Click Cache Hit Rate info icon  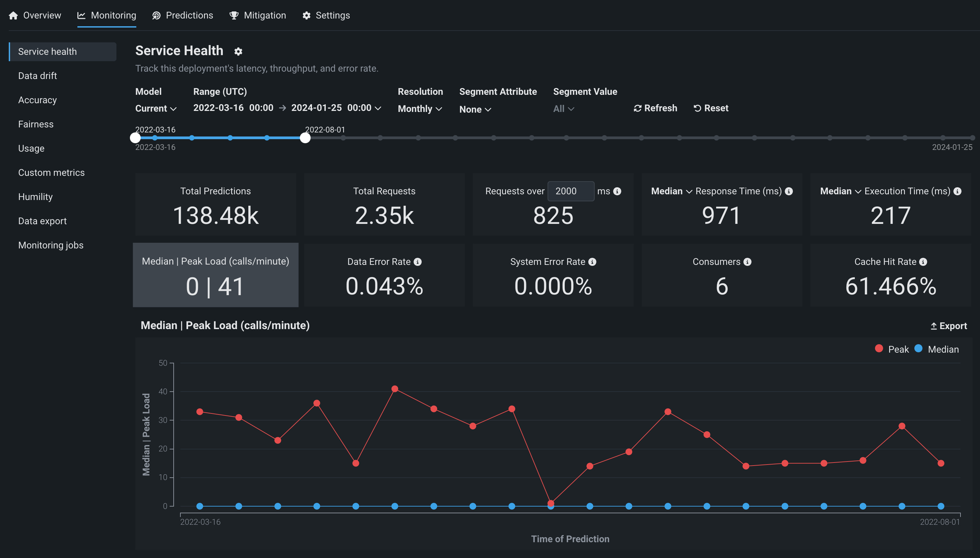point(923,262)
